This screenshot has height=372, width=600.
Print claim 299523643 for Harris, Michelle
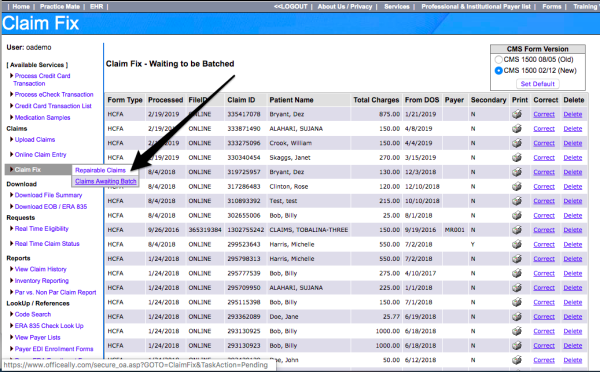coord(517,244)
